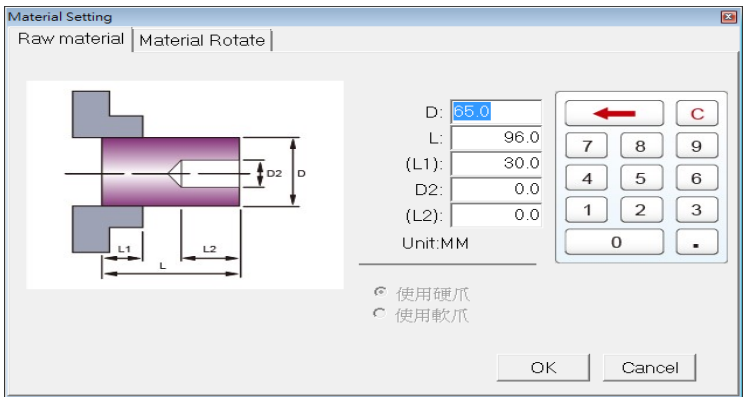Confirm settings with the OK button

pos(544,367)
